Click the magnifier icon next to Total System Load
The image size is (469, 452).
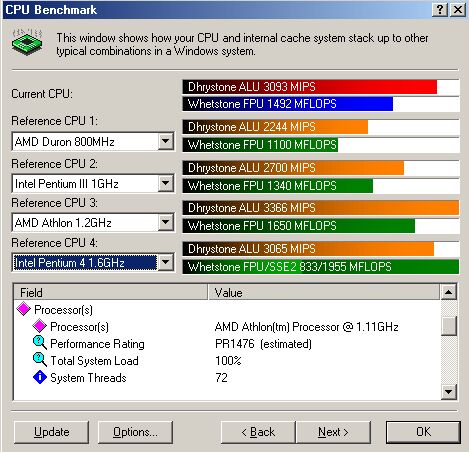click(40, 360)
